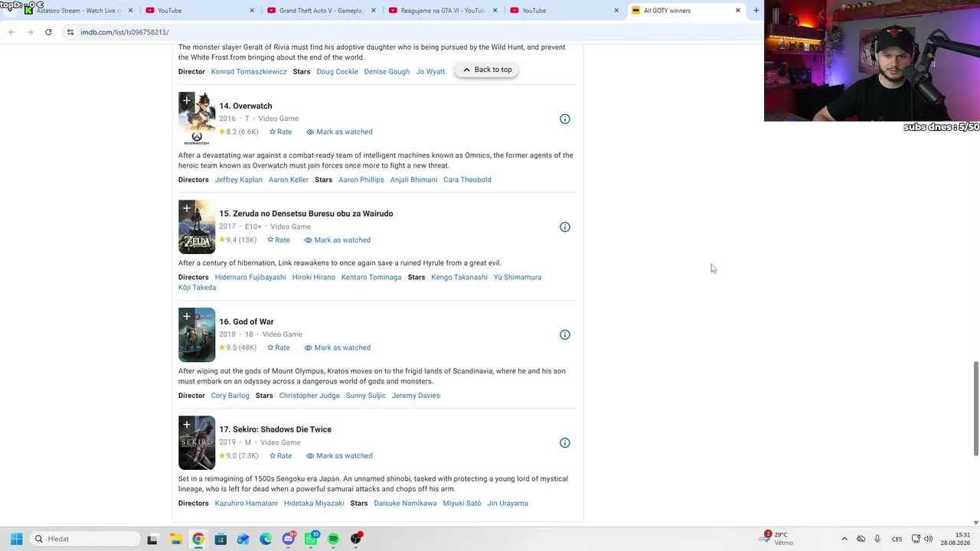
Task: Click the Overwatch poster thumbnail
Action: pyautogui.click(x=197, y=119)
